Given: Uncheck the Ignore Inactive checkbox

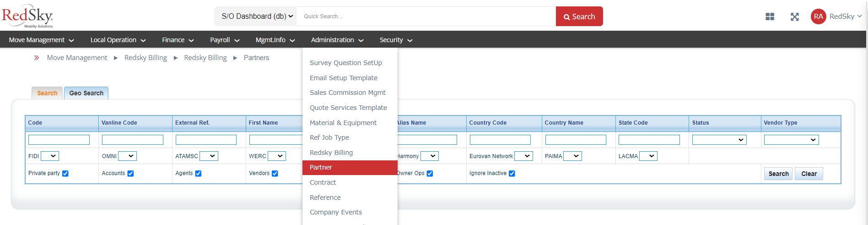Looking at the screenshot, I should pos(512,173).
